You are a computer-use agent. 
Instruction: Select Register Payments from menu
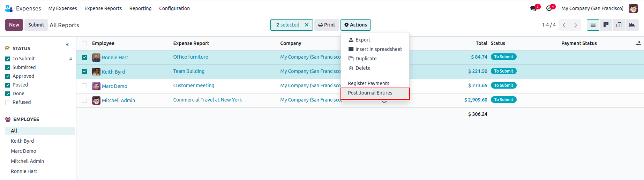tap(368, 83)
